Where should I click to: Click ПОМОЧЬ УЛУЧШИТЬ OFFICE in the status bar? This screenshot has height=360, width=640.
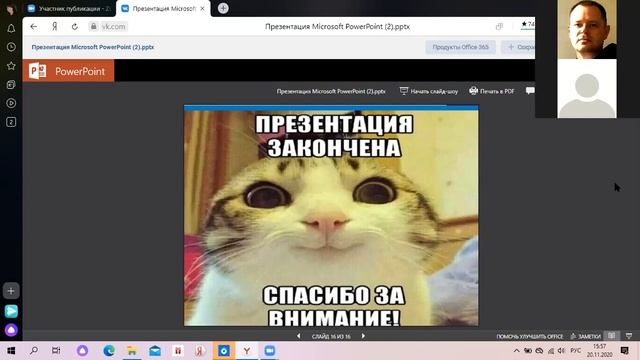529,337
